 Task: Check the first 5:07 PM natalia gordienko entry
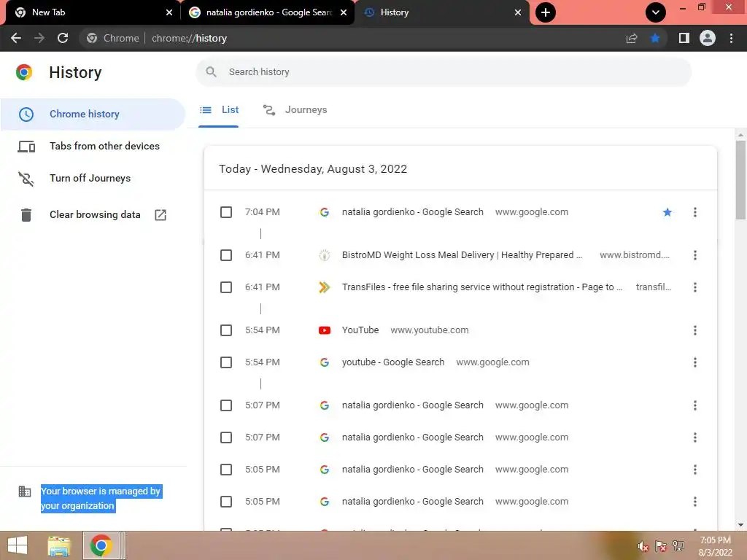[x=226, y=405]
